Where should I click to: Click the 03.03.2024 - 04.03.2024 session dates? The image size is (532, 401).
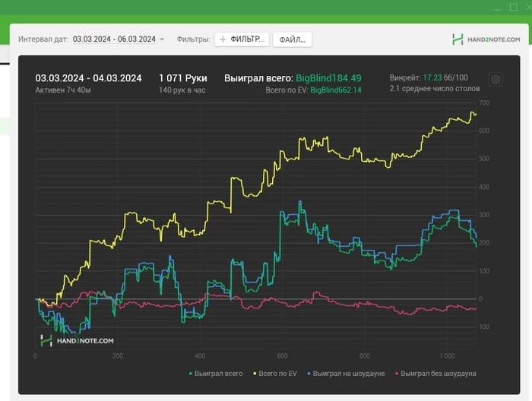click(x=89, y=78)
